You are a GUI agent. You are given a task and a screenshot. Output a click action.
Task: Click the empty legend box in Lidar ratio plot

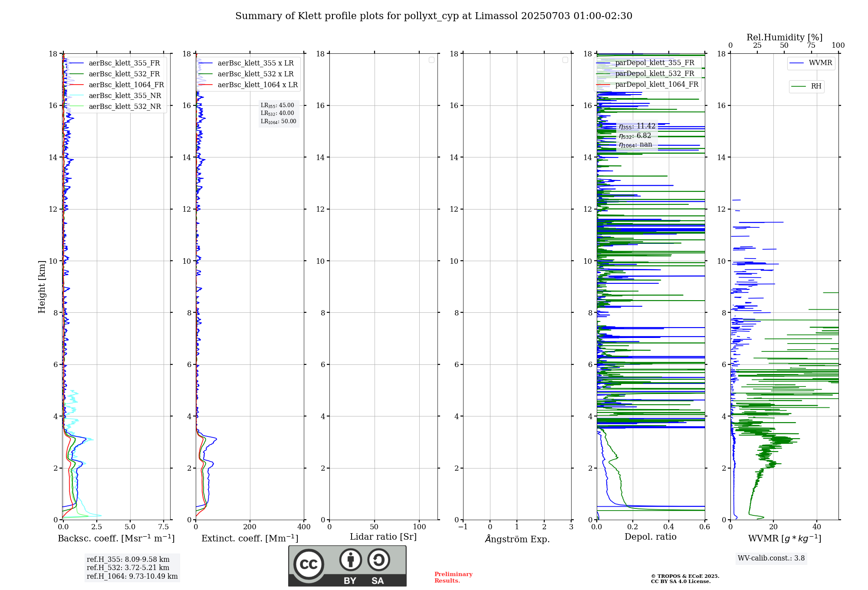pos(431,60)
